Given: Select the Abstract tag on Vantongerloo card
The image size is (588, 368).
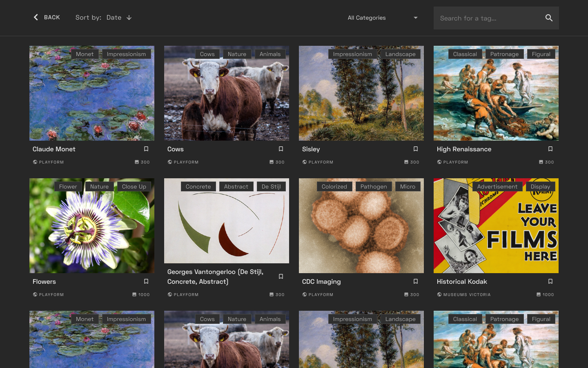Looking at the screenshot, I should coord(236,186).
